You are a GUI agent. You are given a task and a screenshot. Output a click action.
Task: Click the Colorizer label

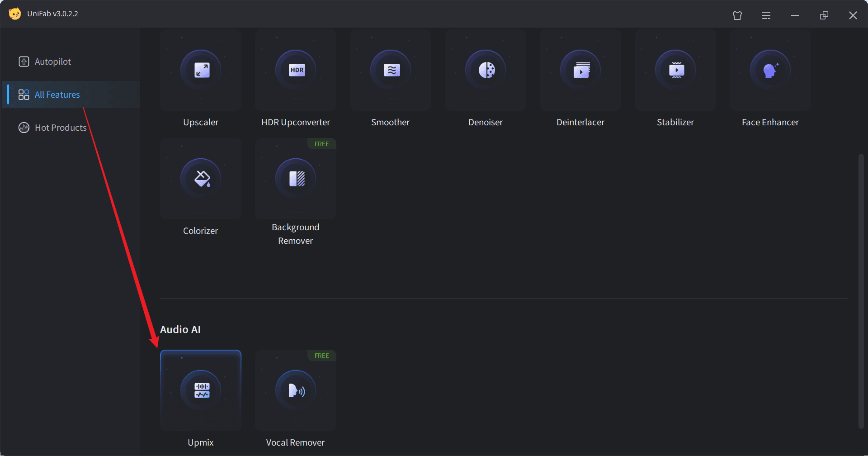coord(201,231)
